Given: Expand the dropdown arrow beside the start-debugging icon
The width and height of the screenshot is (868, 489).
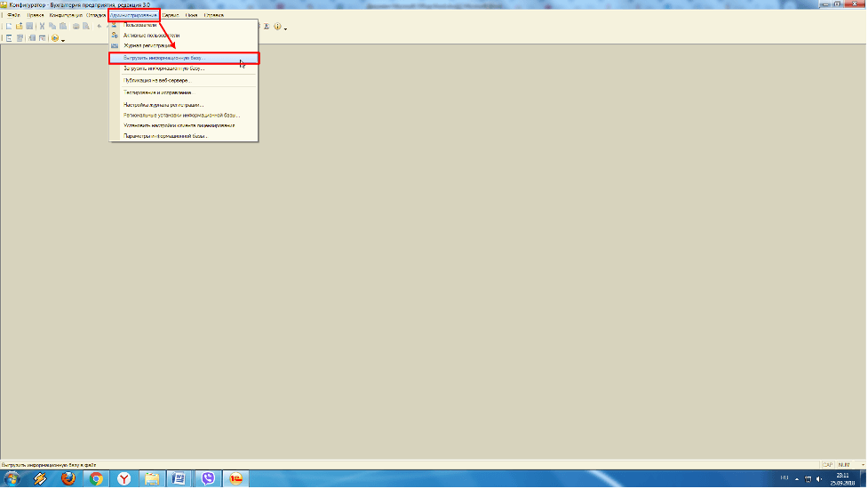Looking at the screenshot, I should (x=63, y=39).
